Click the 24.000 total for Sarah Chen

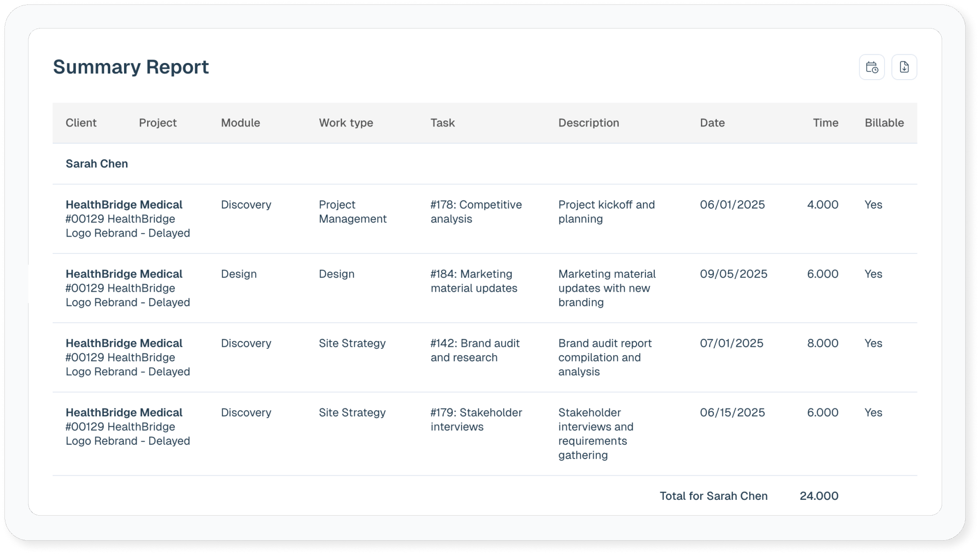819,496
